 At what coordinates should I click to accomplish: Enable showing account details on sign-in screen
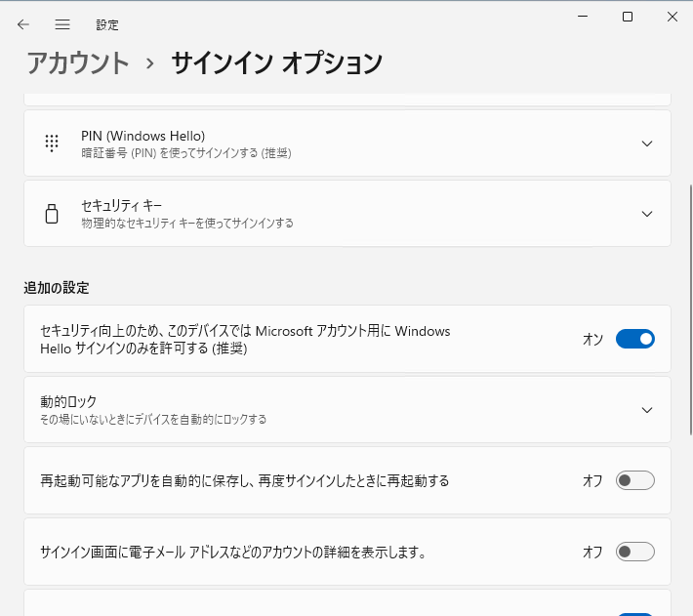635,552
